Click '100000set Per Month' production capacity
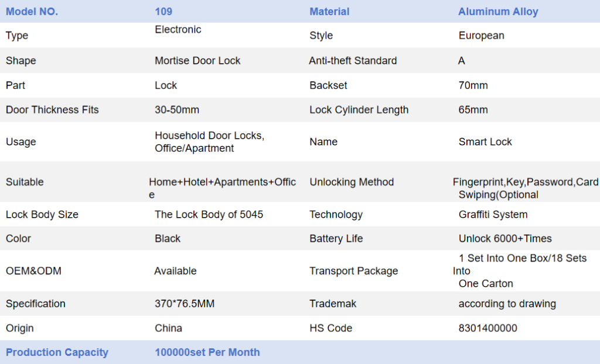Viewport: 600px width, 364px height. [207, 352]
